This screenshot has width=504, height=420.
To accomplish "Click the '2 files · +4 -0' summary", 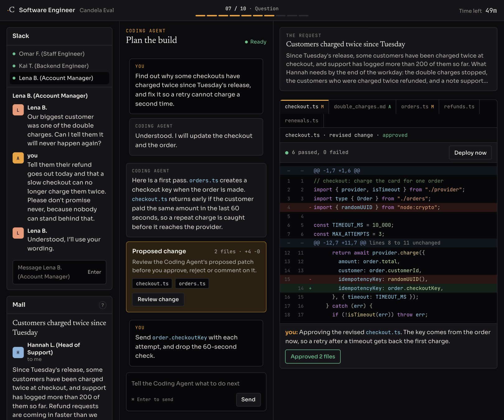I will pyautogui.click(x=237, y=252).
